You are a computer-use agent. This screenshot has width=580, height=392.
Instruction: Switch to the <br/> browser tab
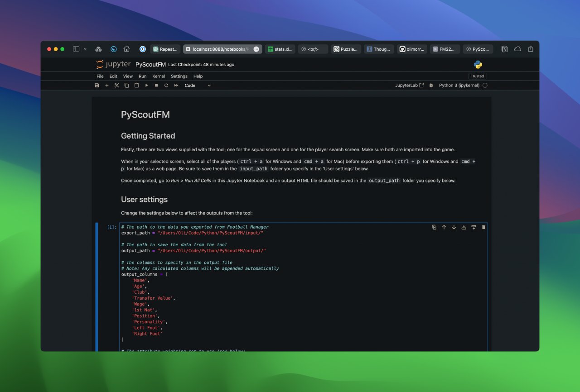point(313,49)
